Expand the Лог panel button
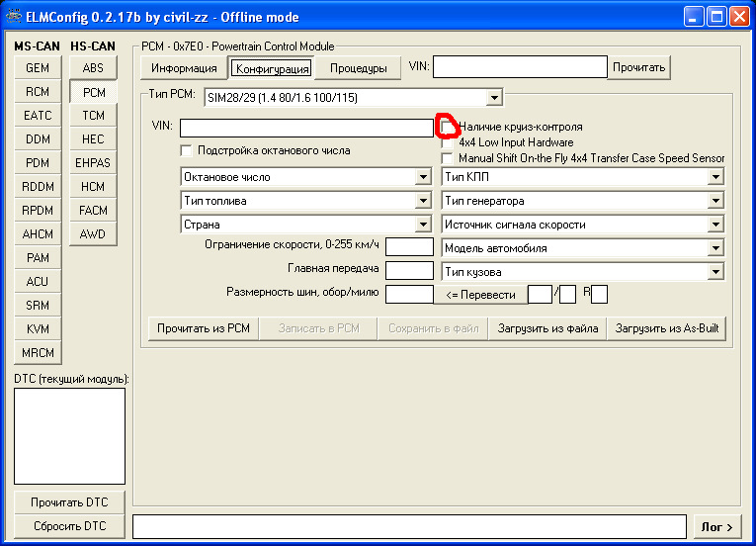This screenshot has height=546, width=756. [716, 527]
